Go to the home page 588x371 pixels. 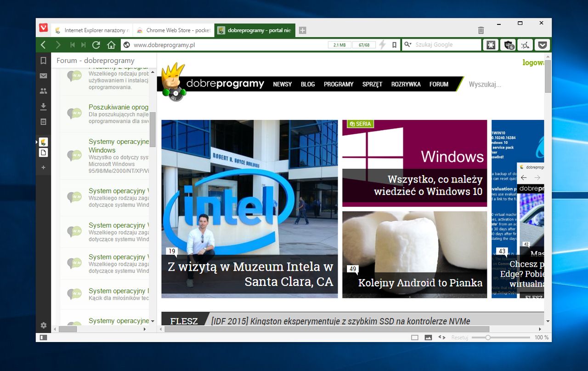(111, 45)
